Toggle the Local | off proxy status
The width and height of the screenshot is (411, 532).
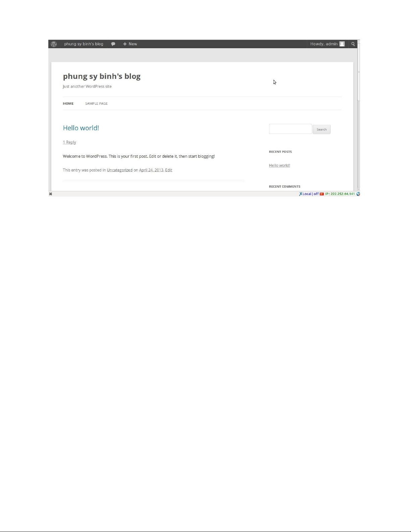[311, 194]
